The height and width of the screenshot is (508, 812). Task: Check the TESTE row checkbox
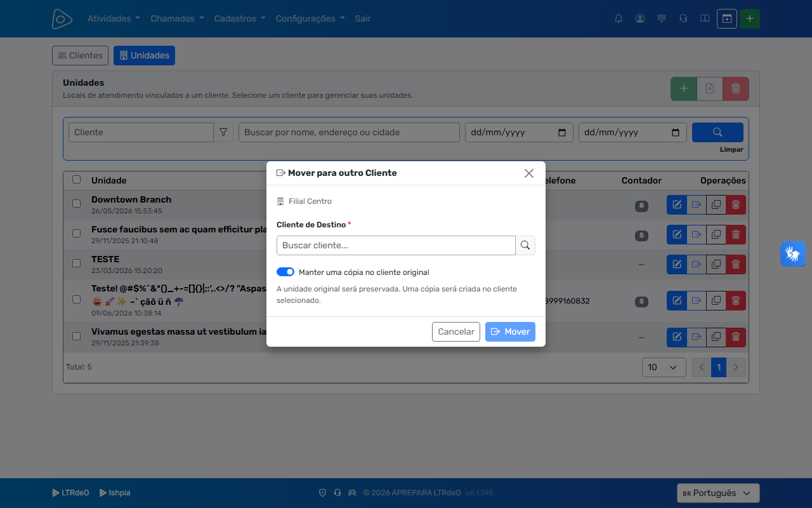click(x=76, y=264)
